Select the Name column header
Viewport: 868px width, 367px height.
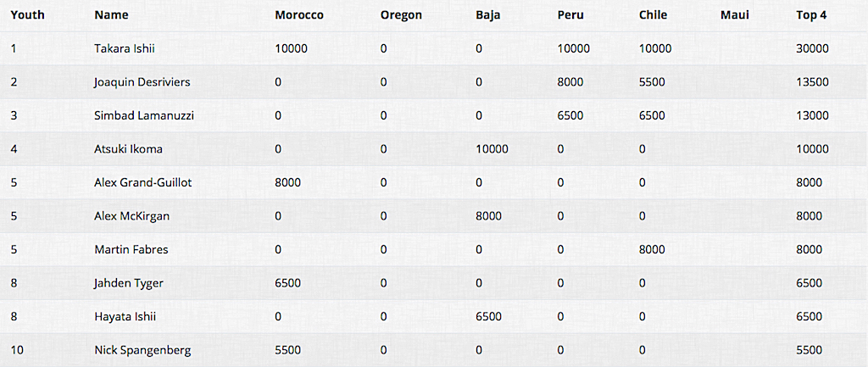coord(111,15)
